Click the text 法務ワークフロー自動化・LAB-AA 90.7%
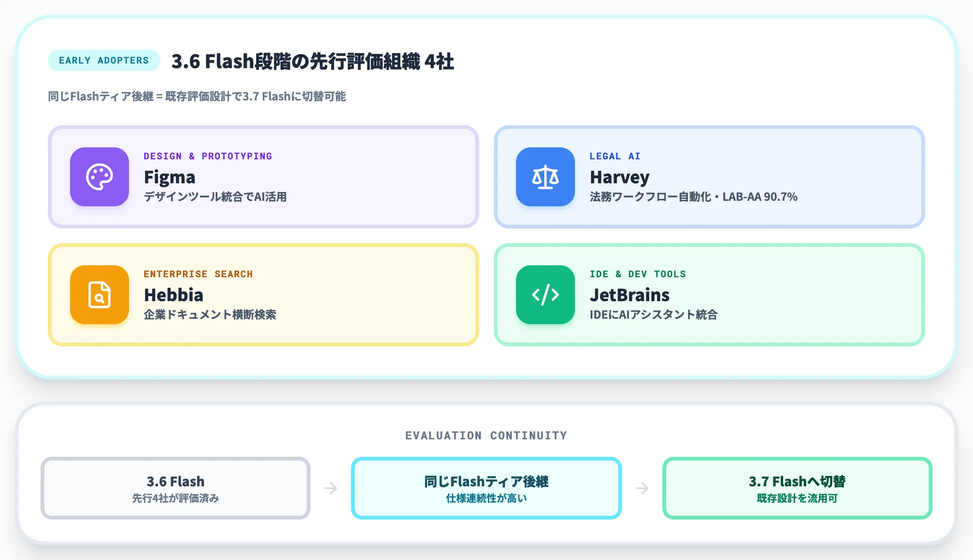This screenshot has width=973, height=560. pos(694,197)
